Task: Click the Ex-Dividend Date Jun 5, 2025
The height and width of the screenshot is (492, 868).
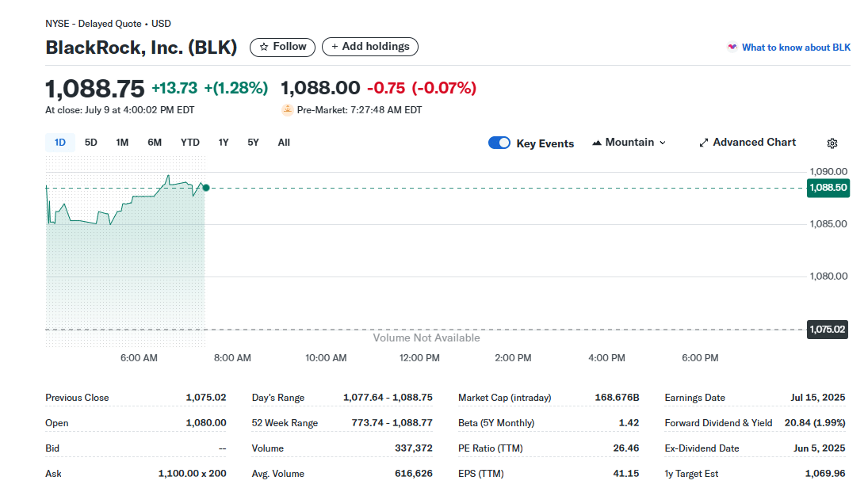Action: [x=820, y=448]
